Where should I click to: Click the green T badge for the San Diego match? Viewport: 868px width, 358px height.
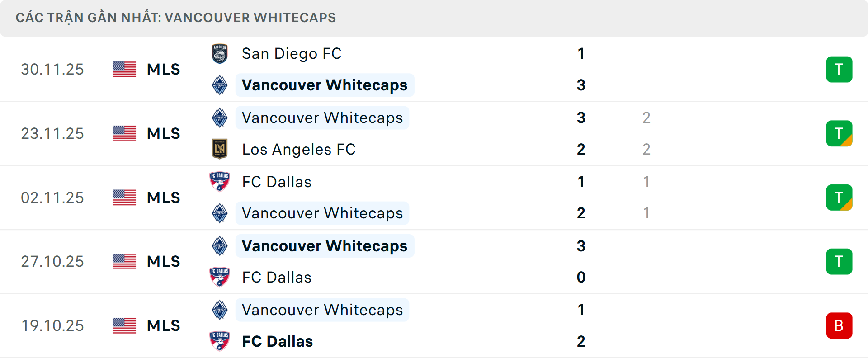(x=839, y=69)
